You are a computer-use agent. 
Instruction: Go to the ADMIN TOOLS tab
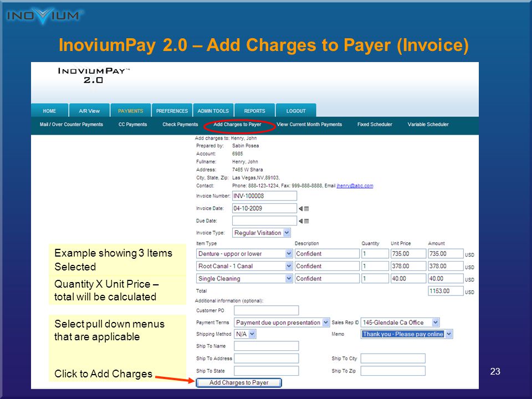tap(213, 111)
